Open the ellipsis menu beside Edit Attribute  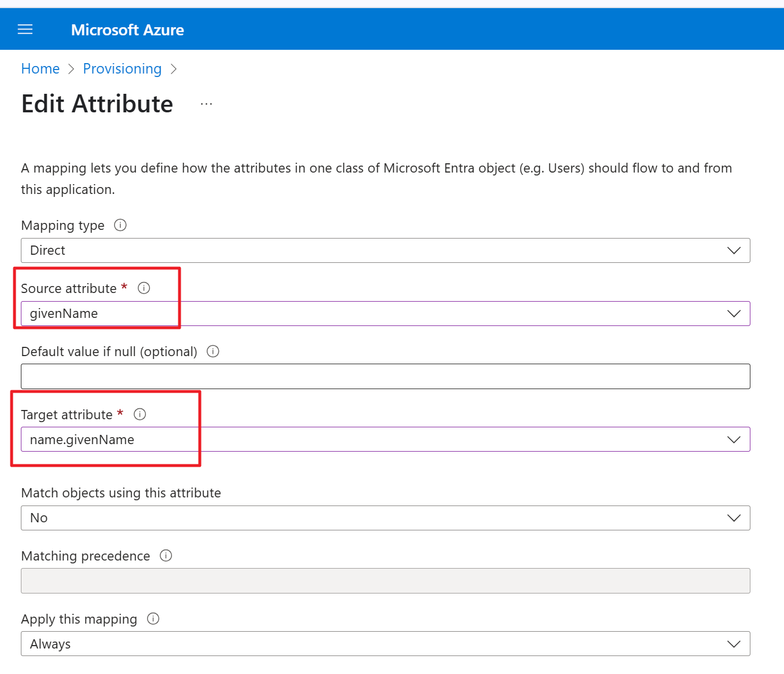pos(206,104)
